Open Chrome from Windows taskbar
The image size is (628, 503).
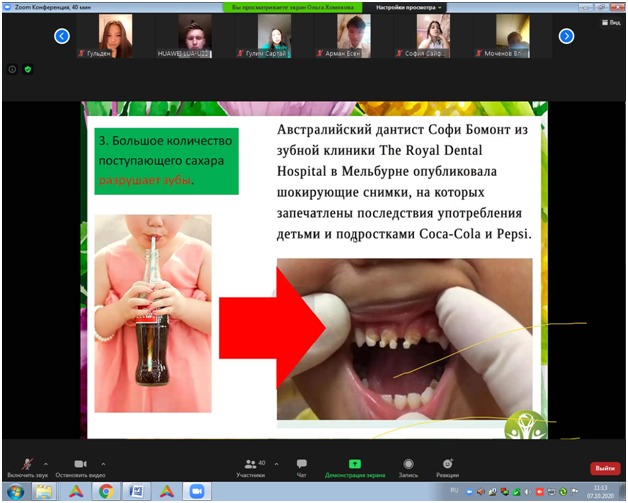click(106, 492)
